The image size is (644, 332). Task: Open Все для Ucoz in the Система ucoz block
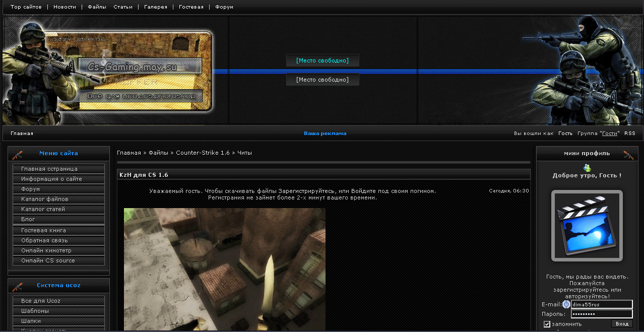click(59, 301)
